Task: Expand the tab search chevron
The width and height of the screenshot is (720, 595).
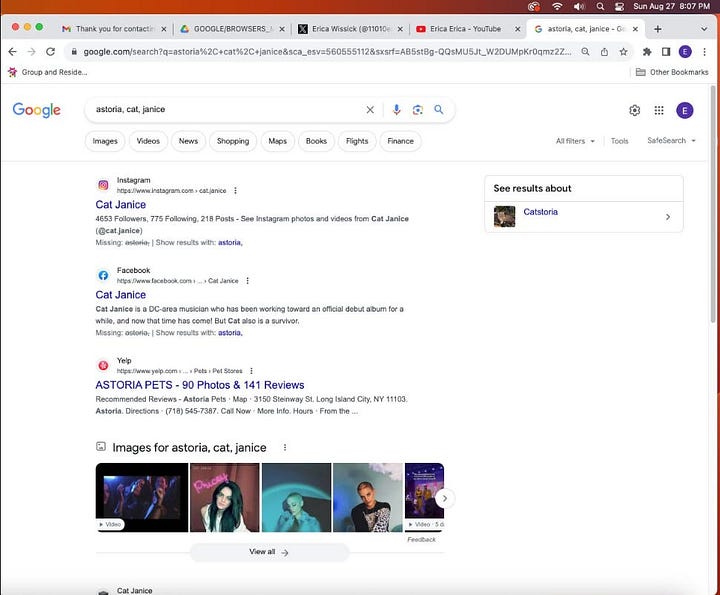Action: pos(704,29)
